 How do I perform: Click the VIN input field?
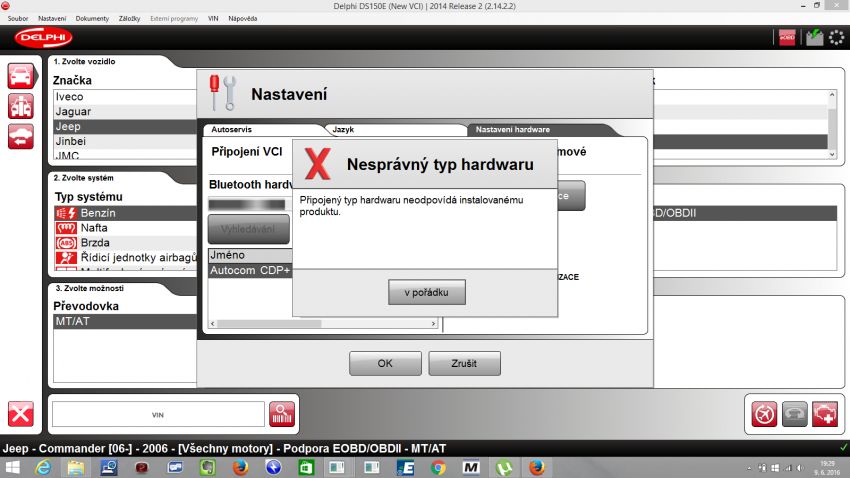[158, 415]
